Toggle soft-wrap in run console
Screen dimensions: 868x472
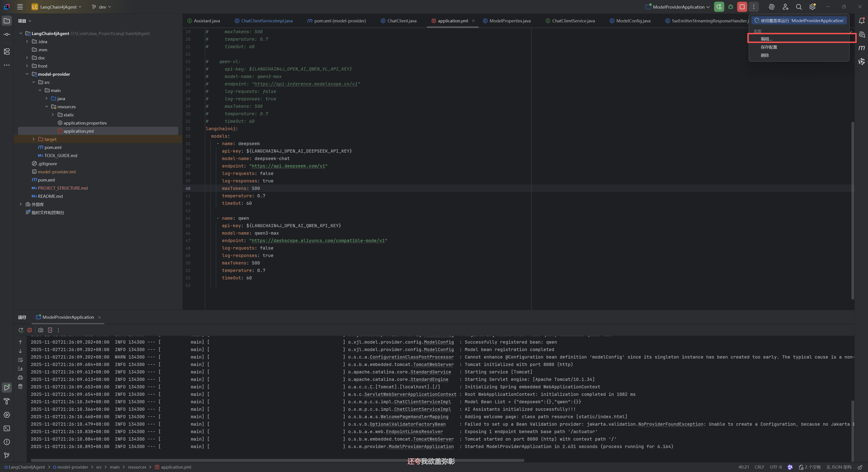click(20, 360)
